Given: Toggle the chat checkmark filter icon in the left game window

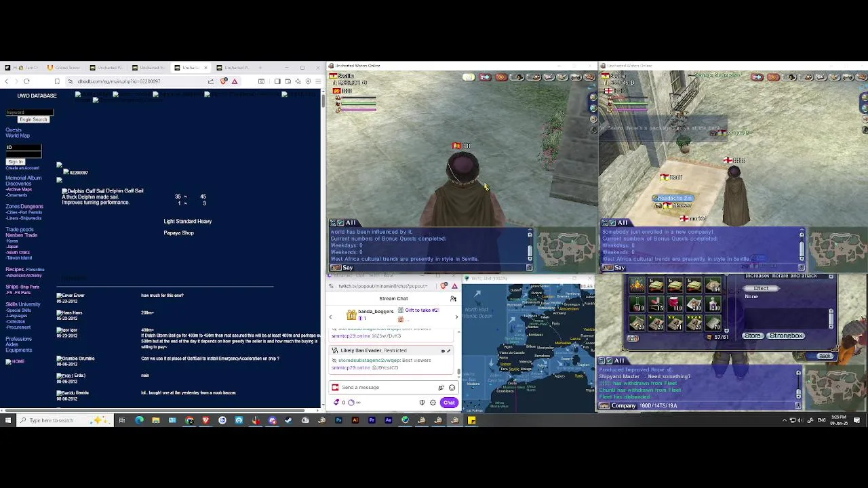Looking at the screenshot, I should (x=340, y=223).
